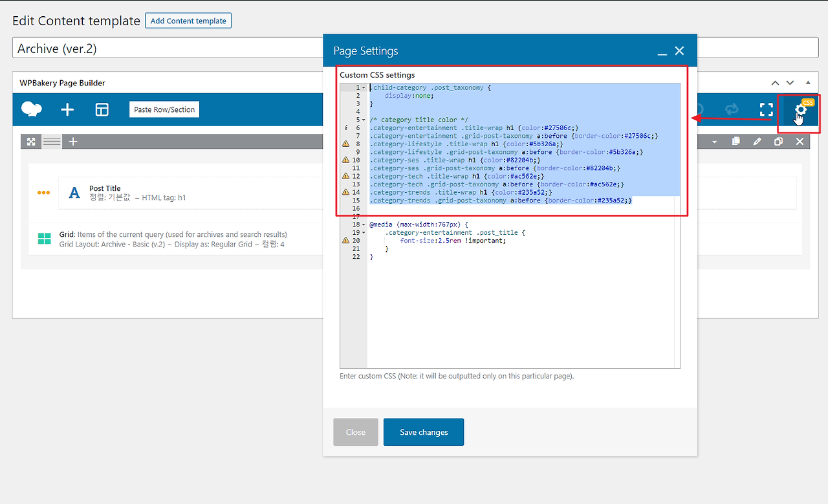The image size is (828, 504).
Task: Click the greyed-out redo arrows icon
Action: (732, 109)
